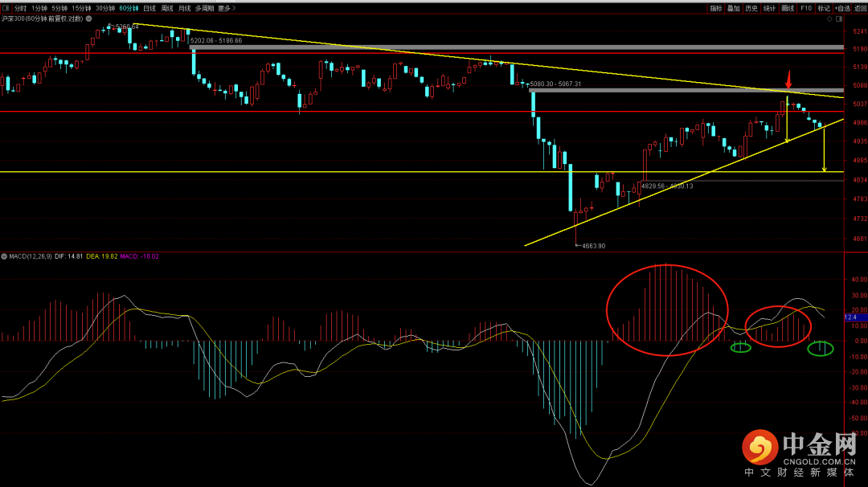
Task: Click the 叠加 overlay button
Action: point(734,8)
